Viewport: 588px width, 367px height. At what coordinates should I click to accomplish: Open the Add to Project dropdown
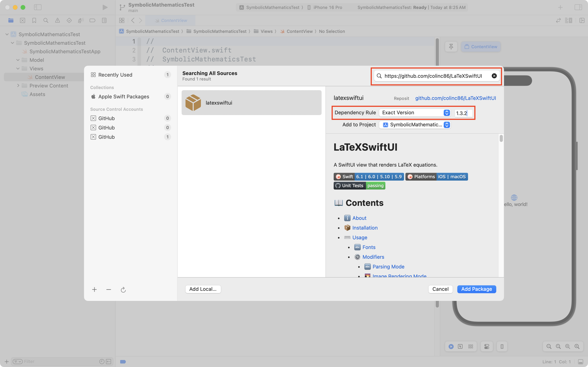(415, 125)
